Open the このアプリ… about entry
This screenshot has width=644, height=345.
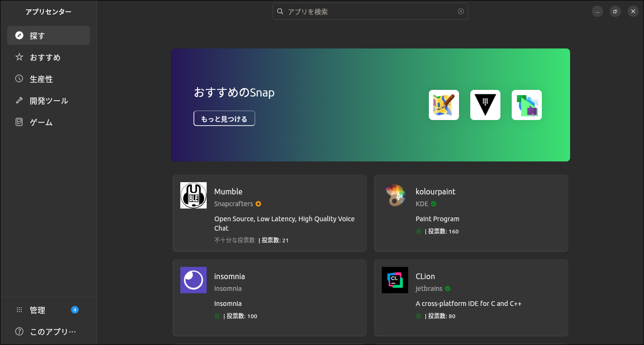click(x=48, y=331)
